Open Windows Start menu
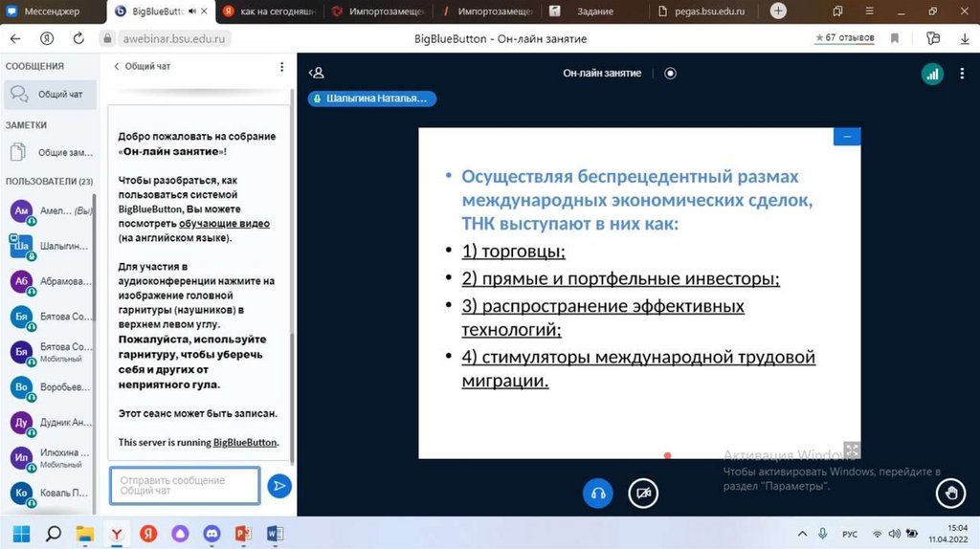Image resolution: width=980 pixels, height=549 pixels. click(x=21, y=534)
